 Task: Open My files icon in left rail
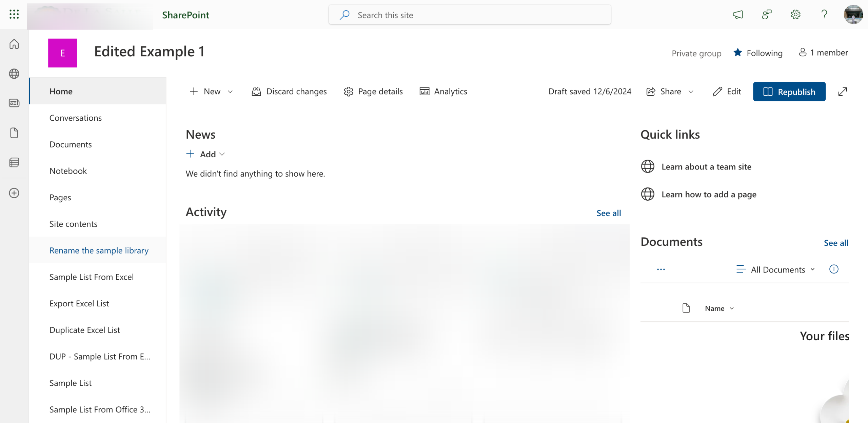14,133
